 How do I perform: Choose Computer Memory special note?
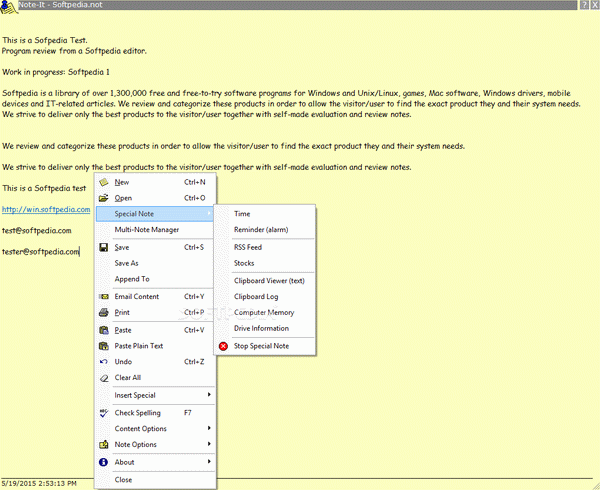pyautogui.click(x=265, y=313)
